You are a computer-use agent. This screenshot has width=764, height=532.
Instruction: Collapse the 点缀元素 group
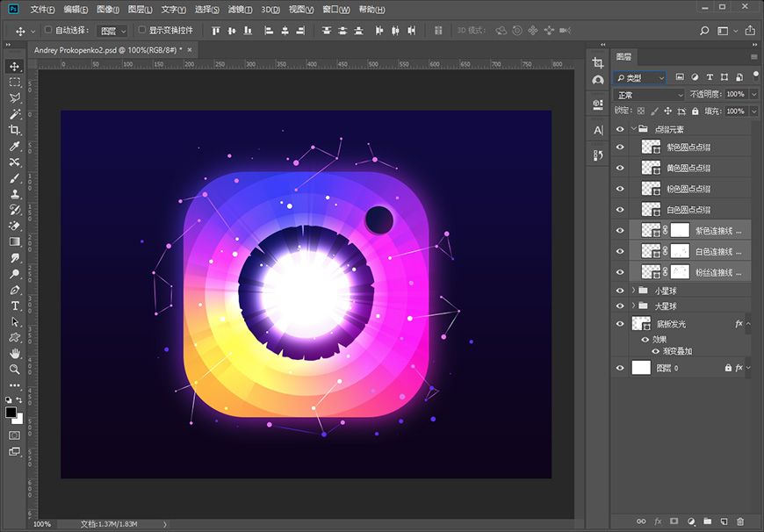pos(633,129)
